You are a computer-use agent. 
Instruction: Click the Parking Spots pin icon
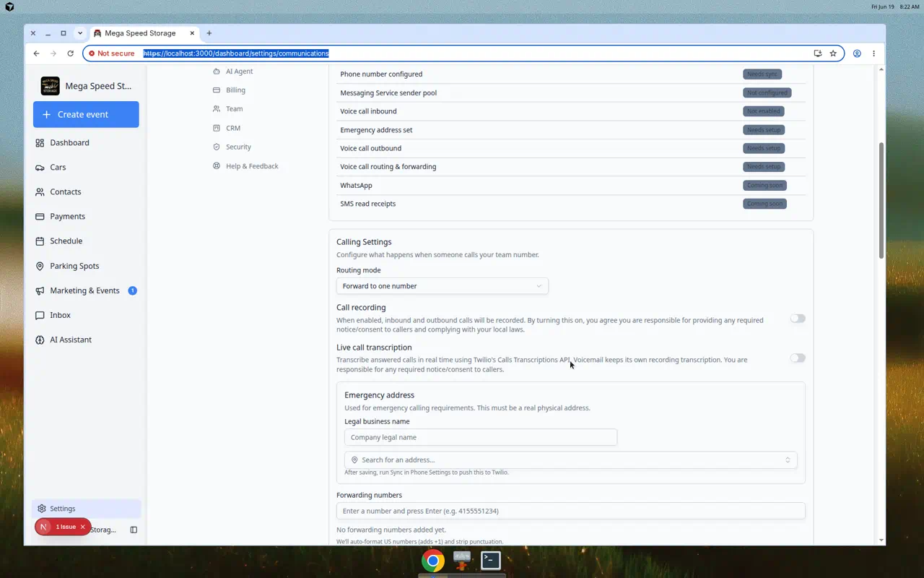[x=40, y=266]
